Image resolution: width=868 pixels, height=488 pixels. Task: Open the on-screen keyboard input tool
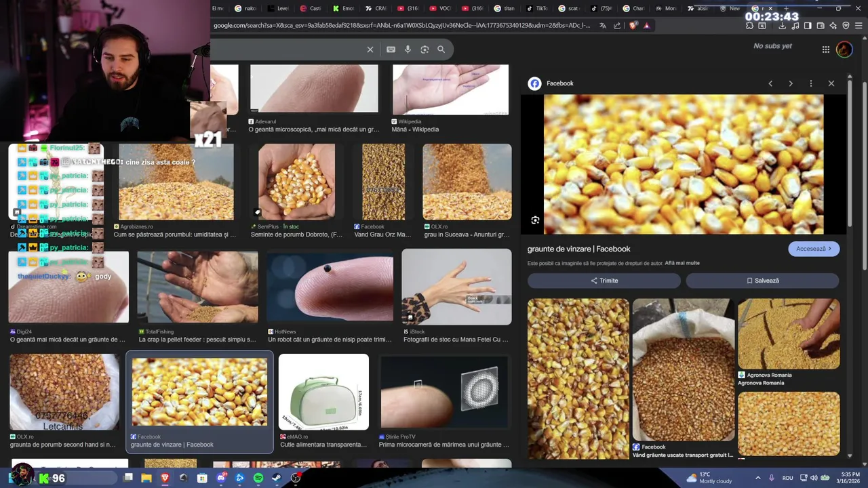click(x=391, y=49)
